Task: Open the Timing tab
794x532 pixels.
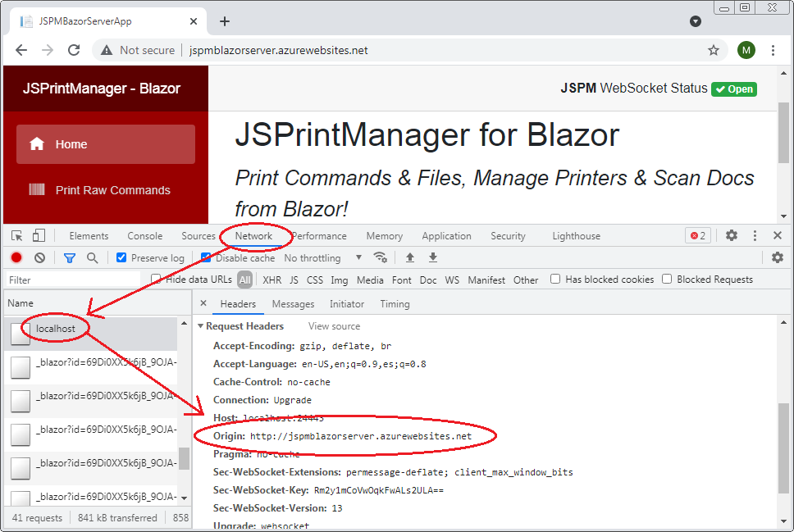Action: [x=395, y=304]
